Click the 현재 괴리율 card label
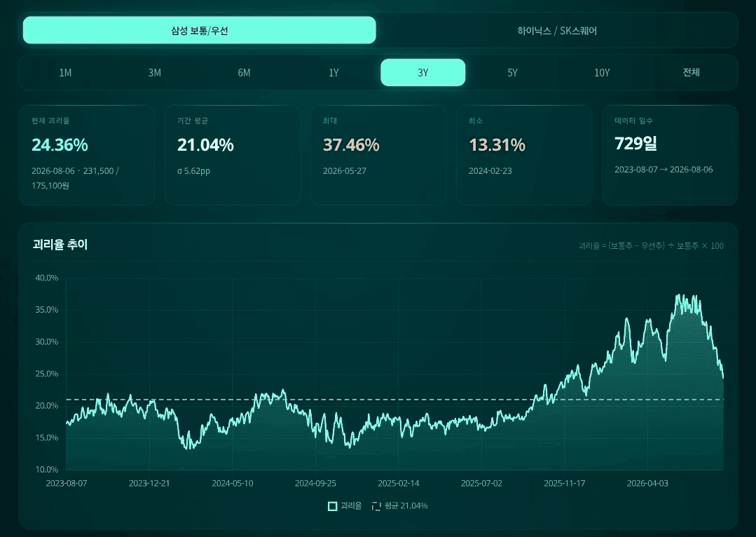Screen dimensions: 756x537 click(50, 121)
